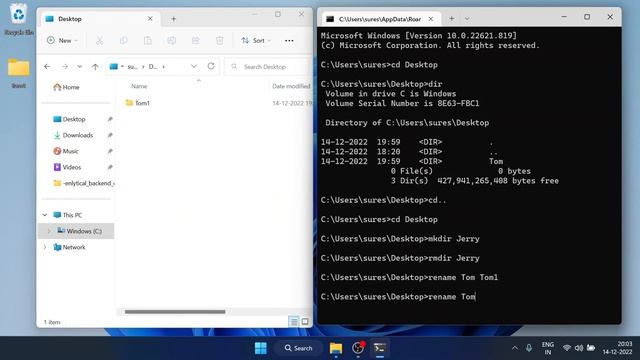640x360 pixels.
Task: Show hidden icons in system tray
Action: pyautogui.click(x=514, y=348)
